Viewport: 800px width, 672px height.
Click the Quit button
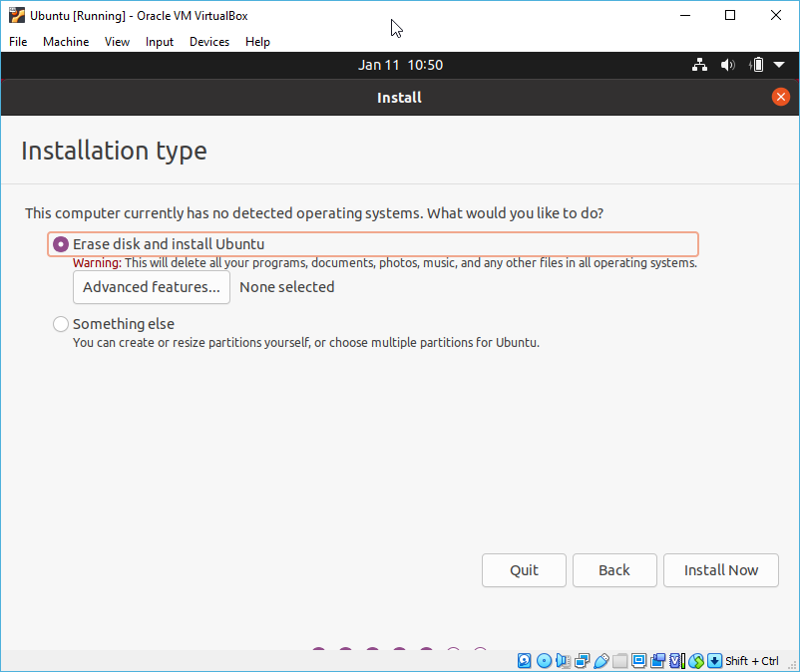click(x=524, y=570)
